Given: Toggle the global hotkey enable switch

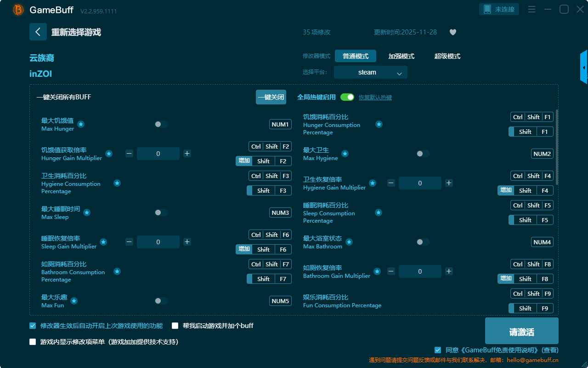Looking at the screenshot, I should 347,97.
